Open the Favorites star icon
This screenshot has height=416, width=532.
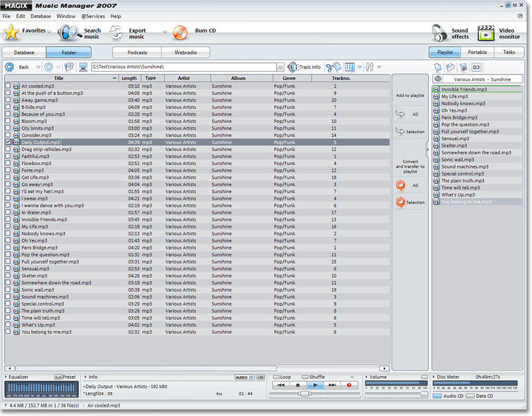(x=11, y=33)
